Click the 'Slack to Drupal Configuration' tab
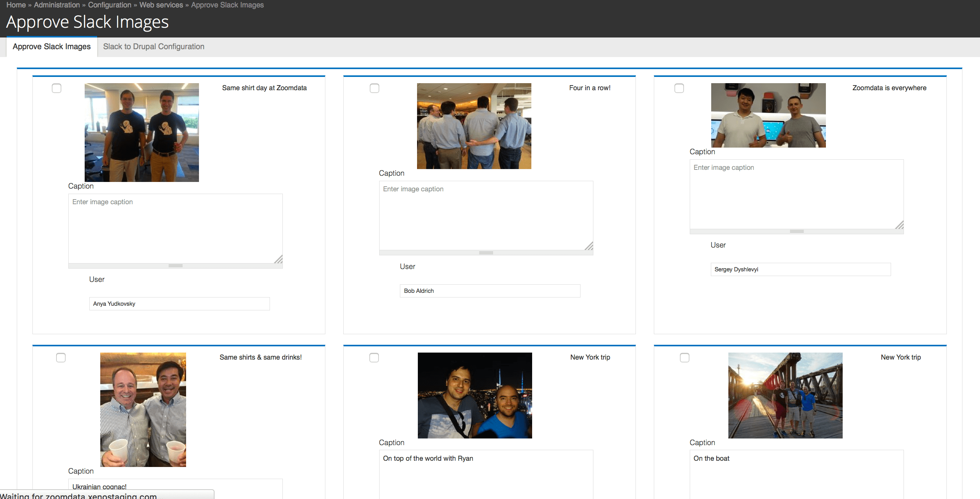The height and width of the screenshot is (499, 980). 154,46
